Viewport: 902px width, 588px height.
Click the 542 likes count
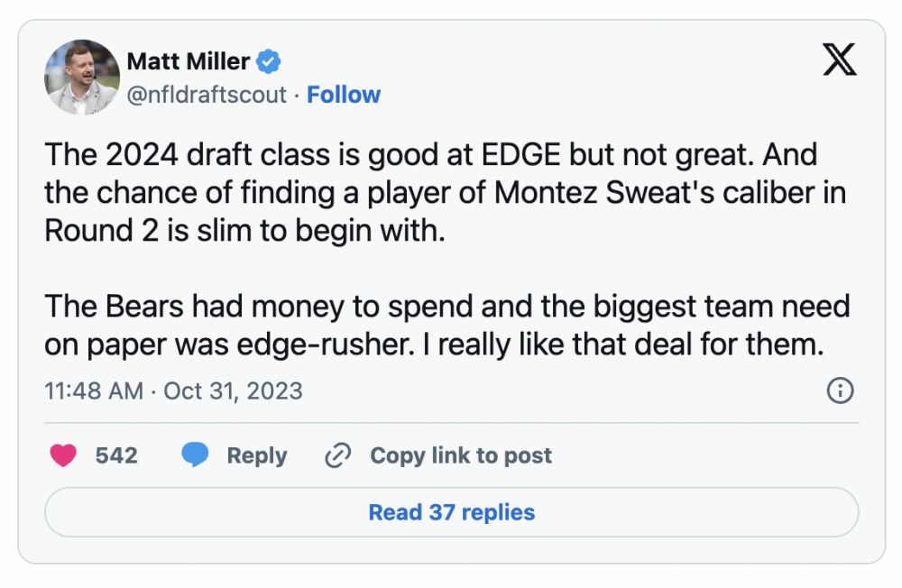point(116,455)
